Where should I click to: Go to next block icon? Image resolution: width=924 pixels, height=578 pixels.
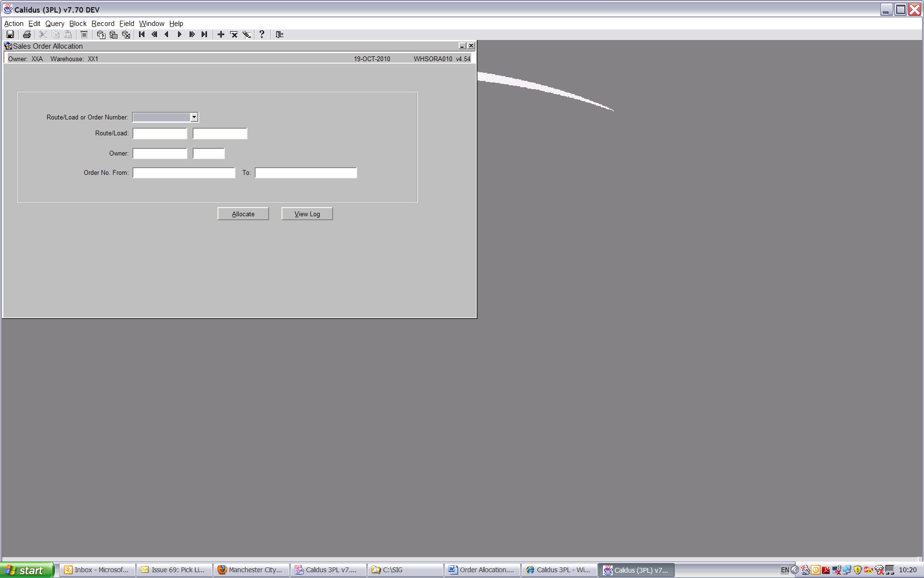click(192, 34)
